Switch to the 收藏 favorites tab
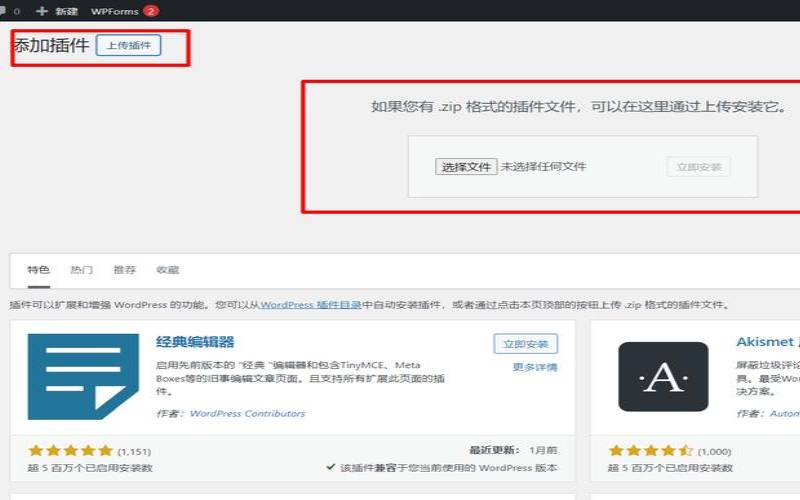Image resolution: width=800 pixels, height=500 pixels. [x=167, y=269]
